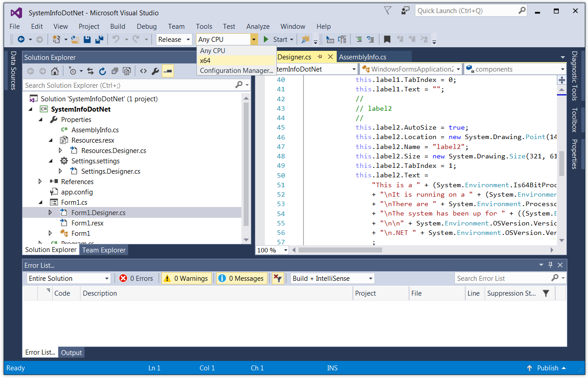Open the Entire Solution scope dropdown
Screen dimensions: 588x378
[x=68, y=279]
